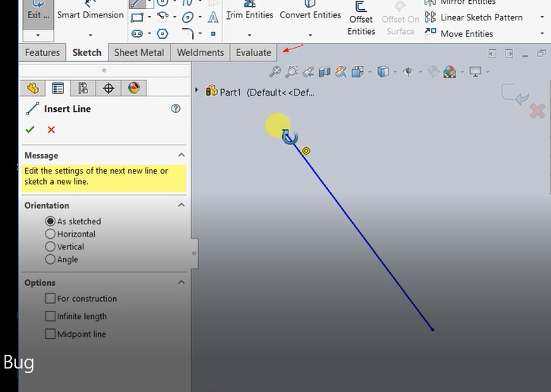Click Offset Entities tool
Viewport: 551px width, 392px height.
point(361,18)
